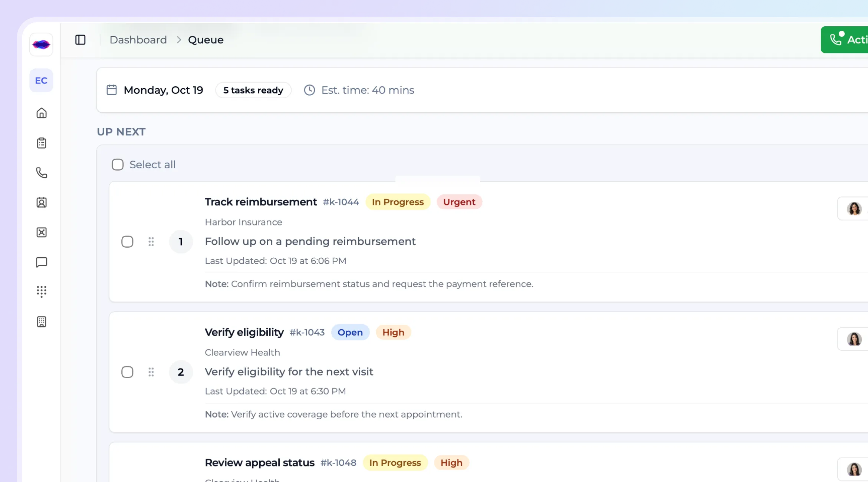
Task: Click the green Active call button
Action: (844, 40)
